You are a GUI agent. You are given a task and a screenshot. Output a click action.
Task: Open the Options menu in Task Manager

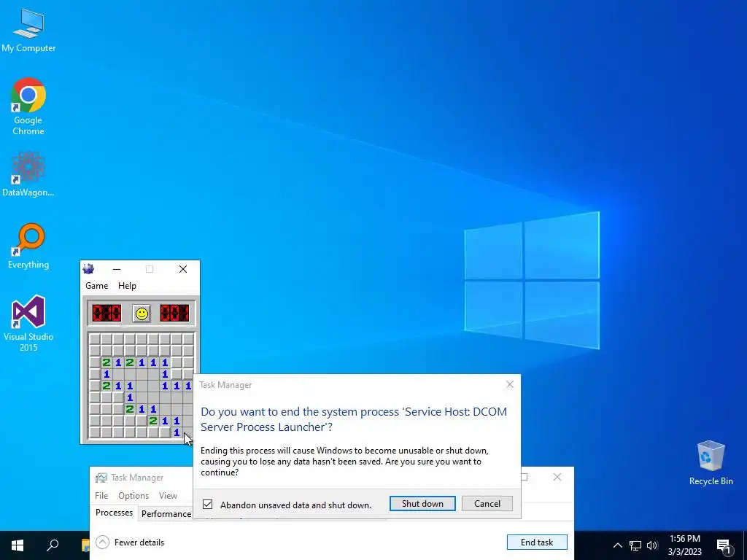[133, 496]
